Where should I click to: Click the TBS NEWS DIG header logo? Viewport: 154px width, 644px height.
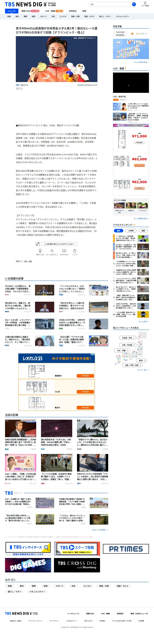pyautogui.click(x=30, y=4)
